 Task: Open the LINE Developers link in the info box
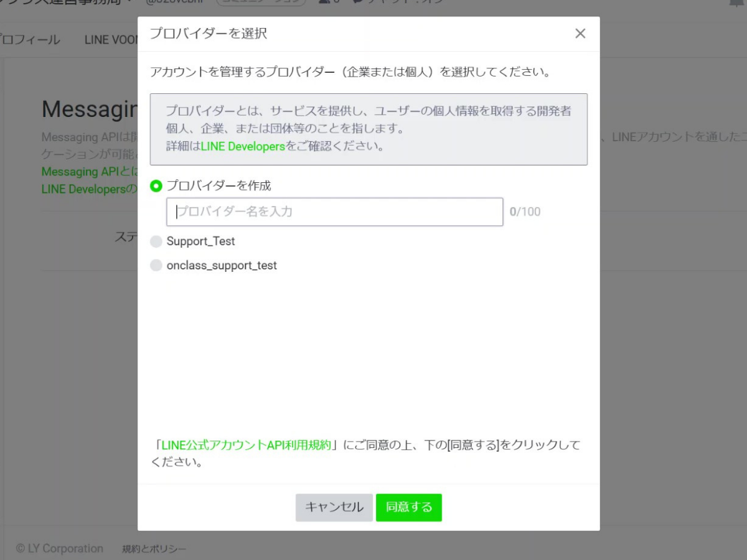pos(243,147)
